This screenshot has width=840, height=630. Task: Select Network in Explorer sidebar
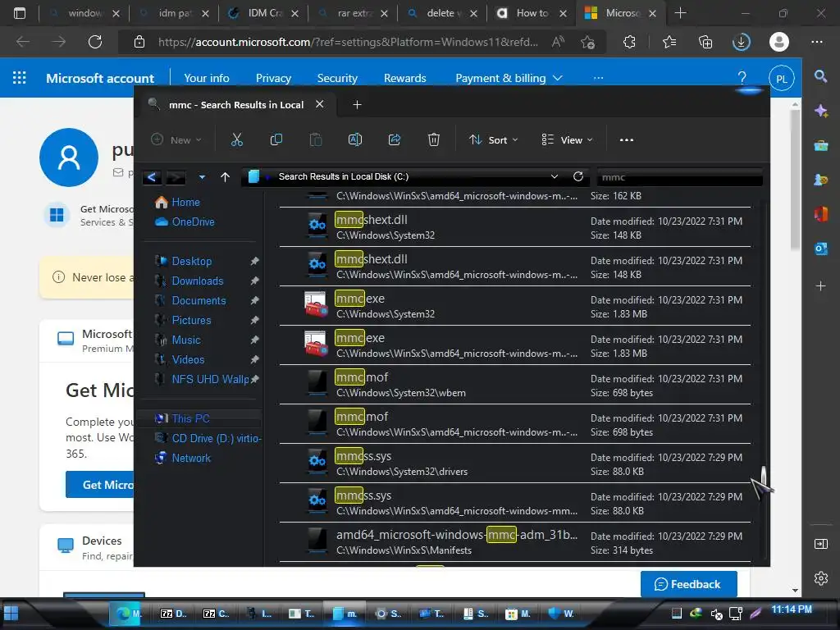click(x=190, y=458)
